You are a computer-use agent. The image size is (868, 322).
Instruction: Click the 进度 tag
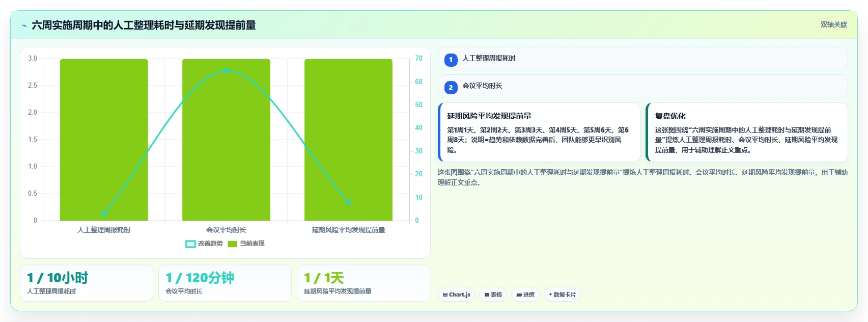coord(525,294)
